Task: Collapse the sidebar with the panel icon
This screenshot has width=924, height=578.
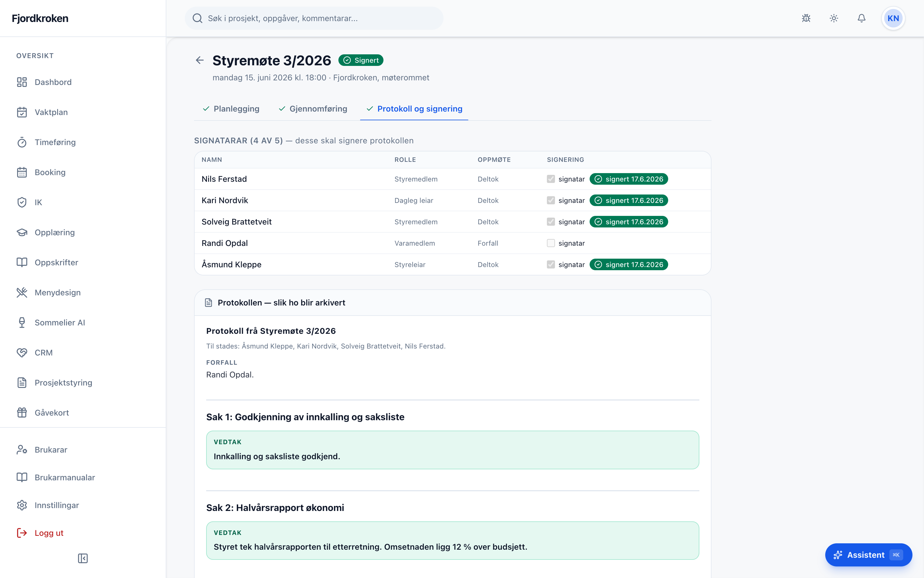Action: tap(83, 558)
